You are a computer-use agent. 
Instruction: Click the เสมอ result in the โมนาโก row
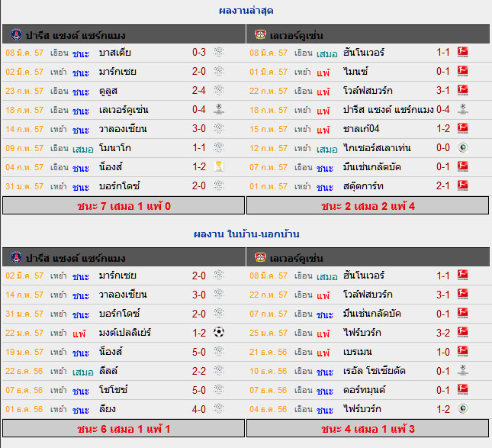click(83, 149)
